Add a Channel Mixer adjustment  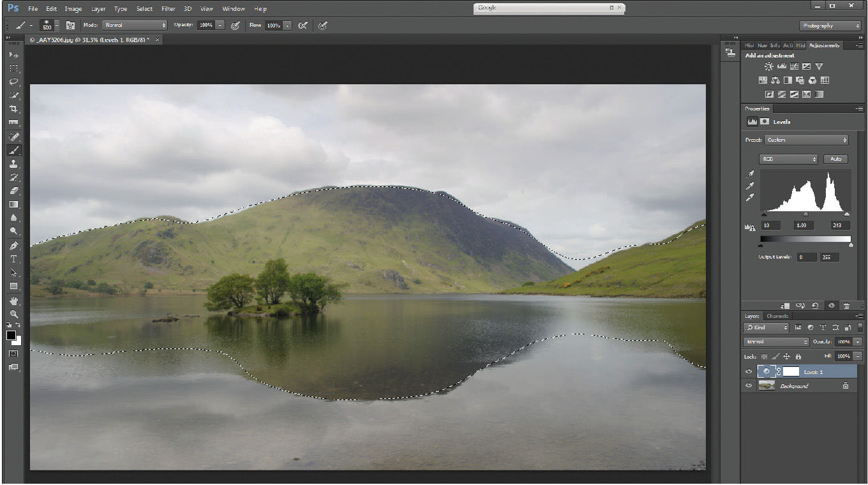pyautogui.click(x=812, y=80)
